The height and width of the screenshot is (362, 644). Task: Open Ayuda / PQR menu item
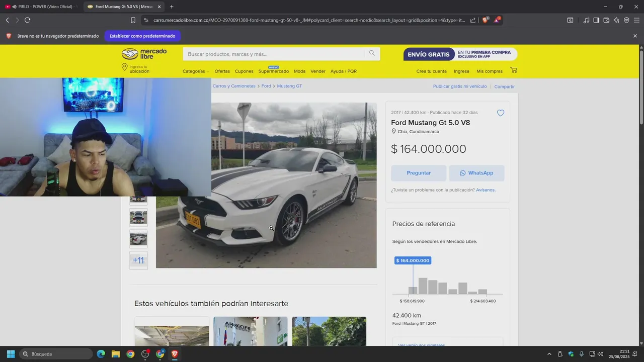[344, 71]
